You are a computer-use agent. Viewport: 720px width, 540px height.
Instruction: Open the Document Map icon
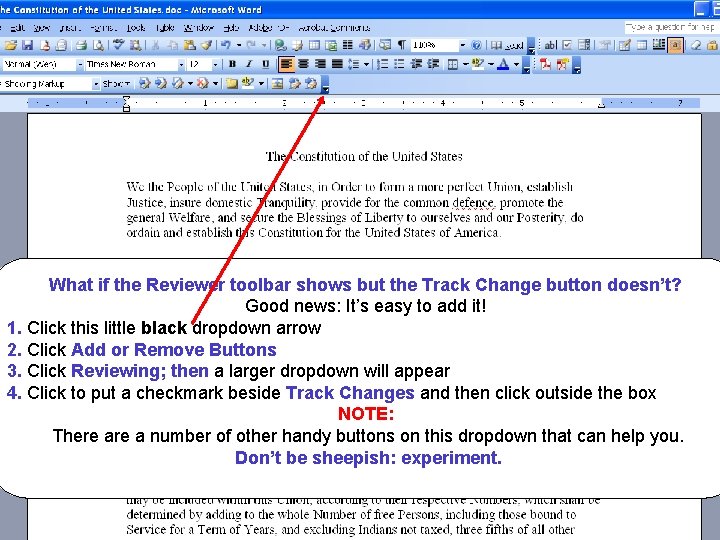click(x=385, y=45)
